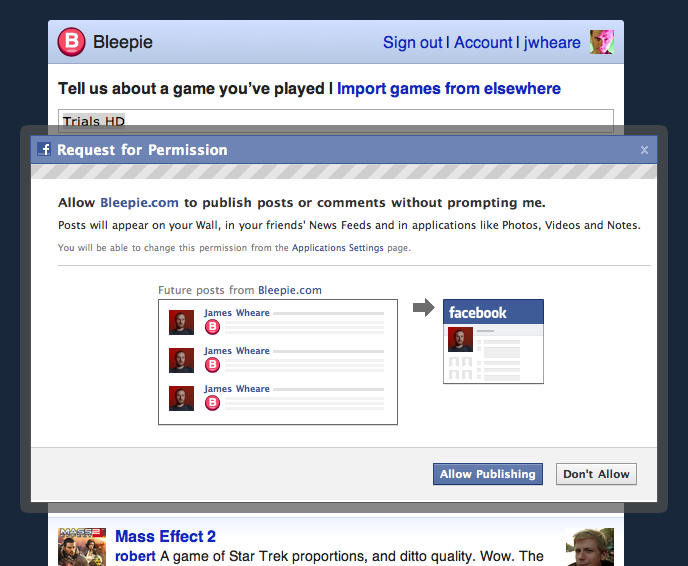688x566 pixels.
Task: Close the Request for Permission dialog
Action: tap(644, 150)
